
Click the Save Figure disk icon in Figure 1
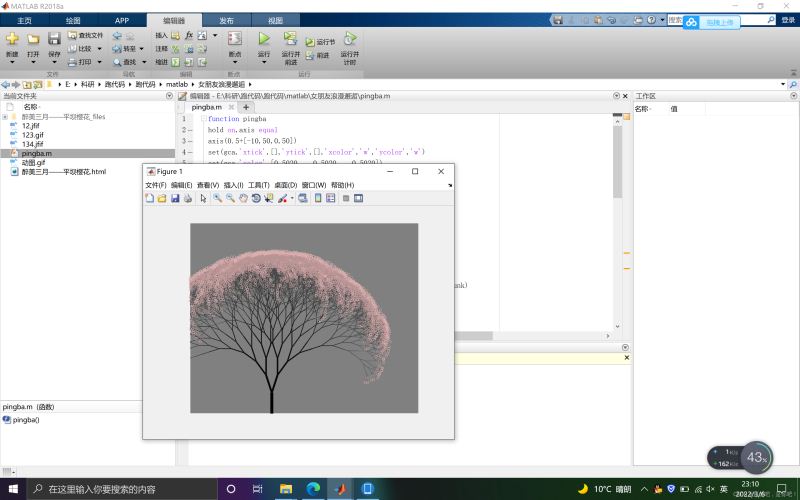pyautogui.click(x=175, y=198)
